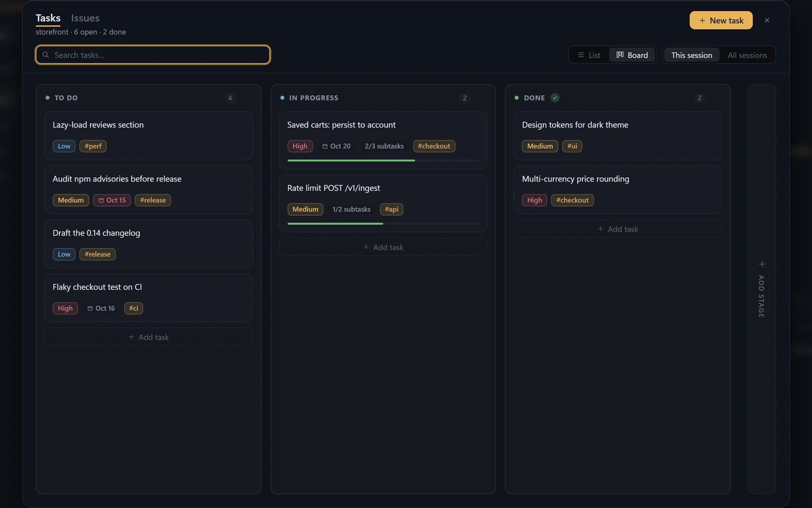The image size is (812, 508).
Task: Click the To Do column header
Action: pyautogui.click(x=66, y=98)
